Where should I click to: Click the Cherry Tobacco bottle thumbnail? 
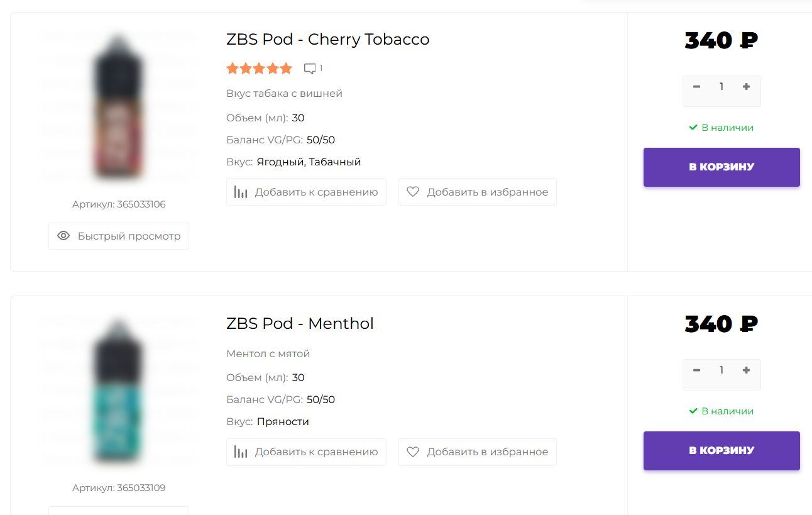pos(119,108)
